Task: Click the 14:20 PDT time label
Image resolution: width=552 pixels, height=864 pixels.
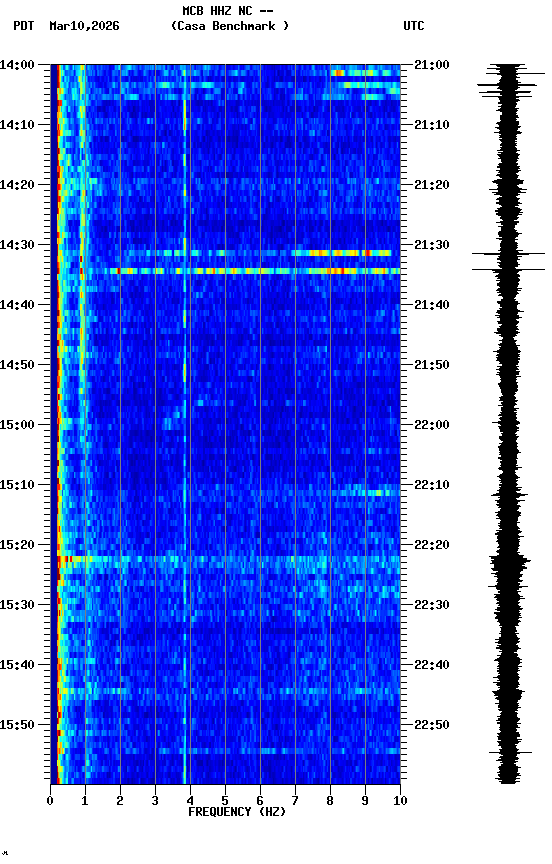Action: click(17, 185)
